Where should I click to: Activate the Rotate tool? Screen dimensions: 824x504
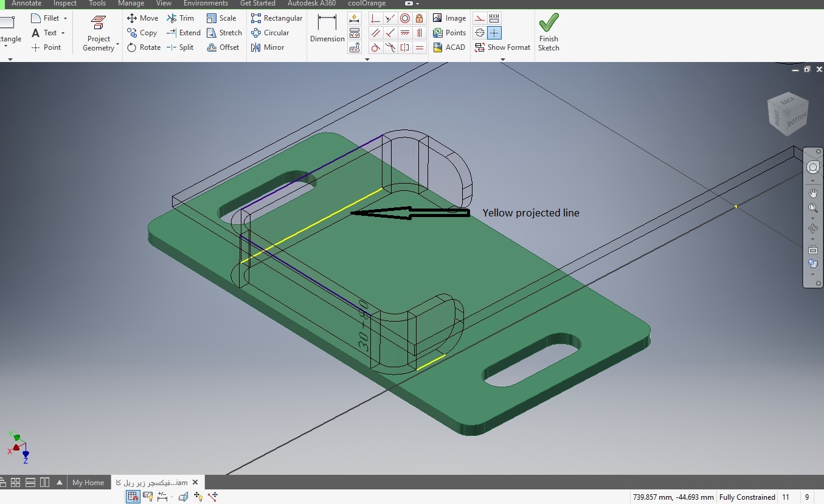[144, 47]
